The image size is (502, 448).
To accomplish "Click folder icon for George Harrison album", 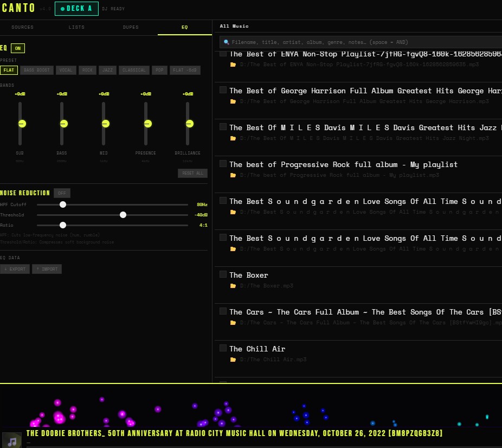I will pyautogui.click(x=233, y=101).
